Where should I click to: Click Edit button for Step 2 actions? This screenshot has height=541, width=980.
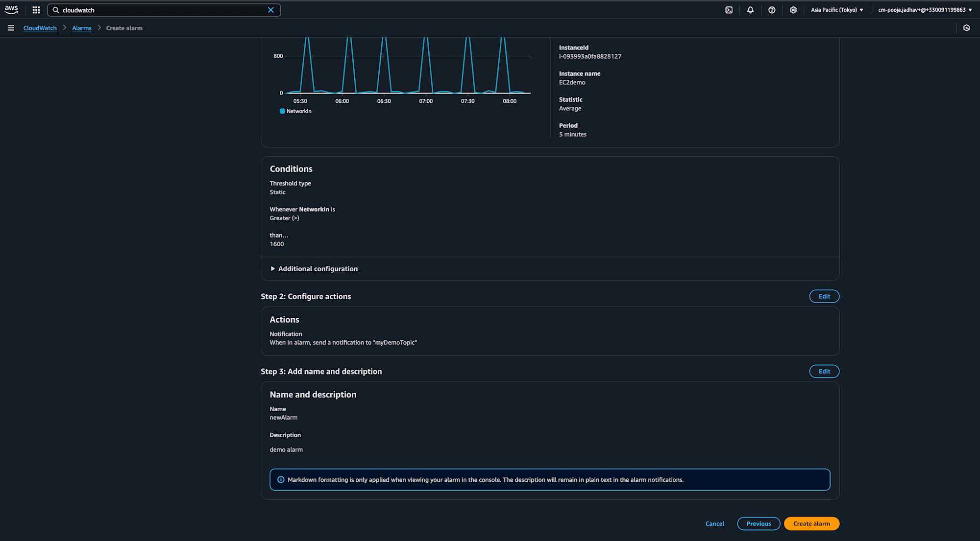[x=824, y=296]
